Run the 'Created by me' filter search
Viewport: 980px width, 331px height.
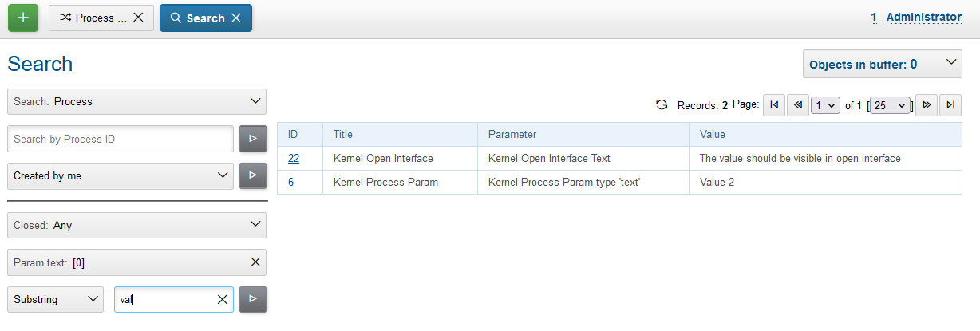coord(252,175)
